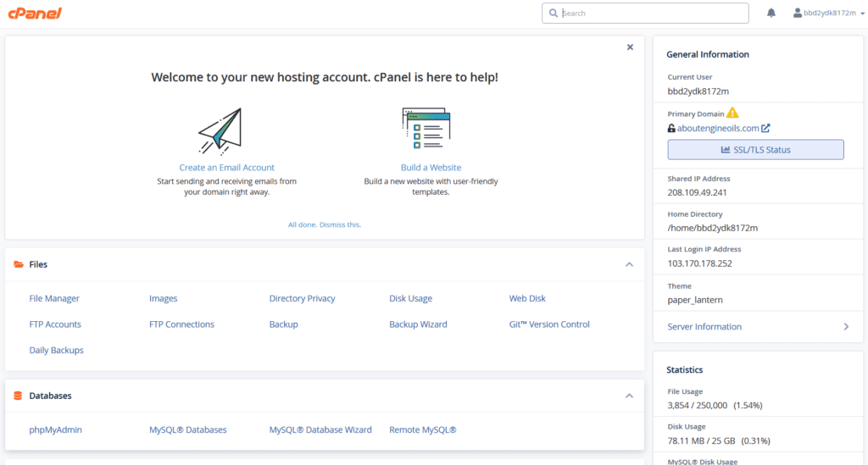The image size is (868, 465).
Task: Open MySQL Database Wizard
Action: [x=320, y=429]
